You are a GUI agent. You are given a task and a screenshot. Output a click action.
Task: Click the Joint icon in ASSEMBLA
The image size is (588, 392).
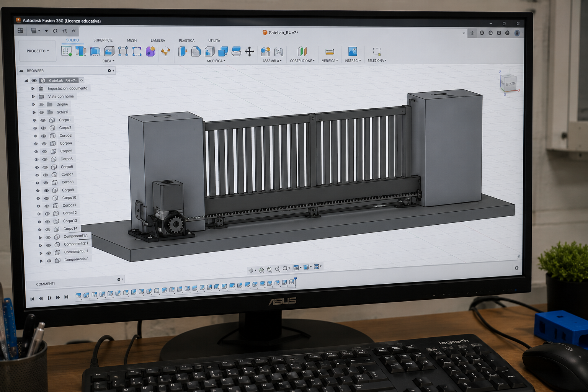pyautogui.click(x=279, y=51)
